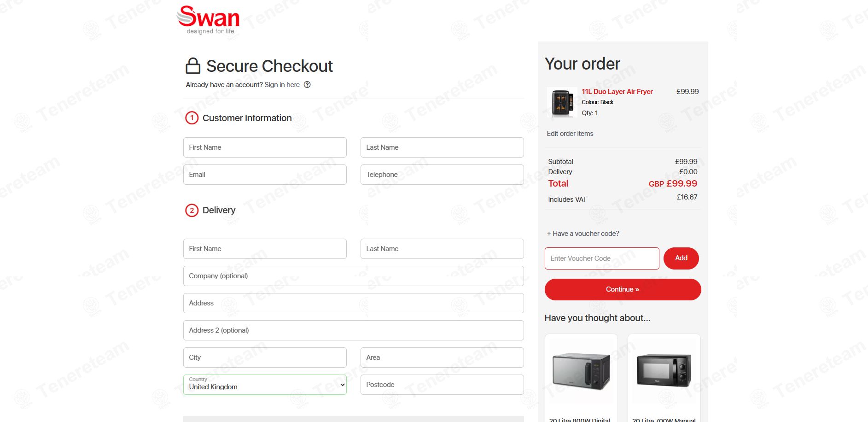Expand Have a voucher code section
The width and height of the screenshot is (868, 422).
coord(583,234)
